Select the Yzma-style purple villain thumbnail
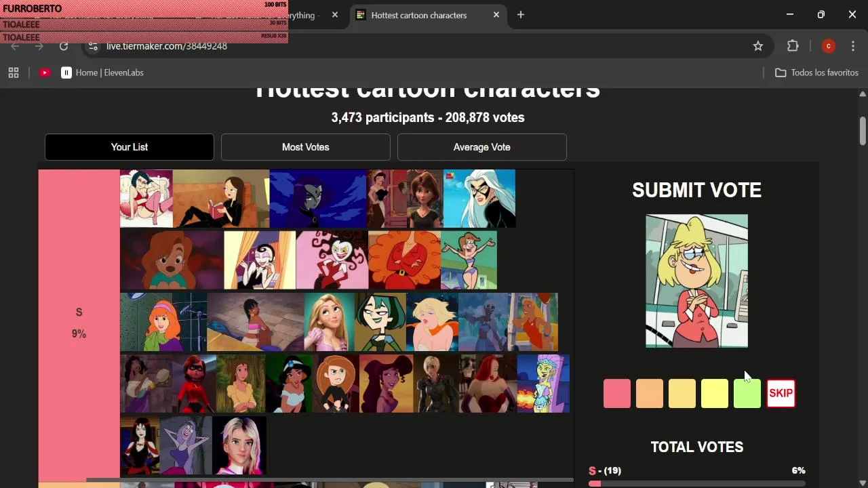Viewport: 868px width, 488px height. tap(186, 445)
